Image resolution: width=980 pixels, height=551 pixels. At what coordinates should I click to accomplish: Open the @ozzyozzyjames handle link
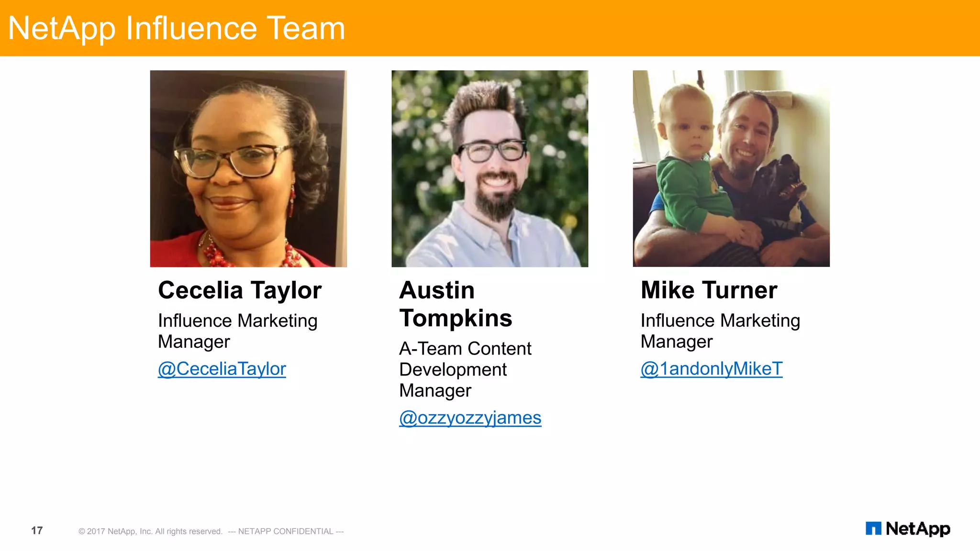pos(470,418)
